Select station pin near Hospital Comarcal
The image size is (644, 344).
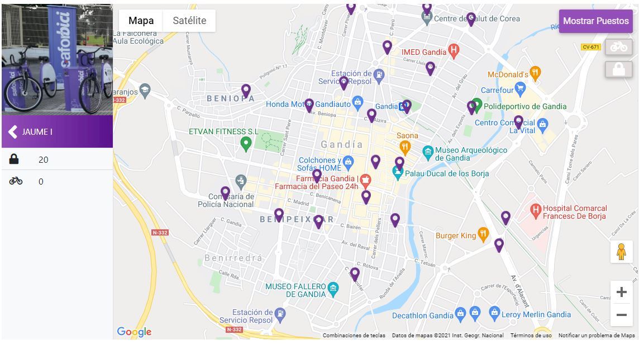(x=505, y=218)
